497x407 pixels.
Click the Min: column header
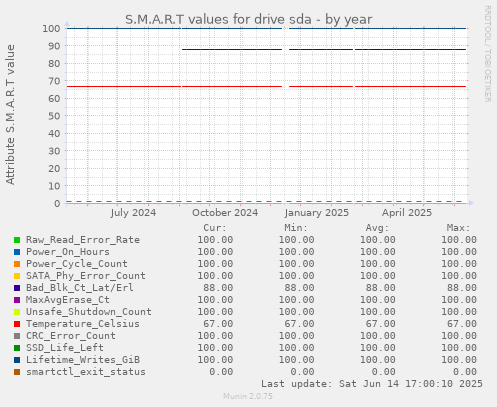click(296, 228)
